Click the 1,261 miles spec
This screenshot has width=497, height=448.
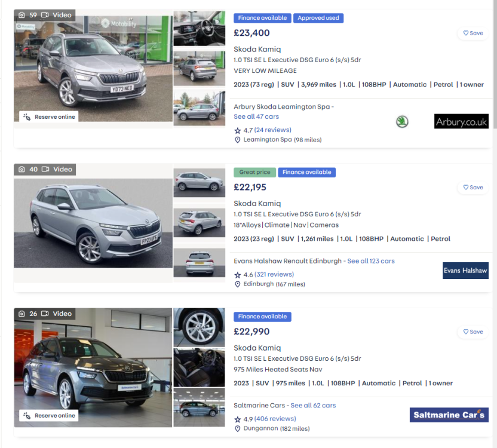click(x=317, y=239)
